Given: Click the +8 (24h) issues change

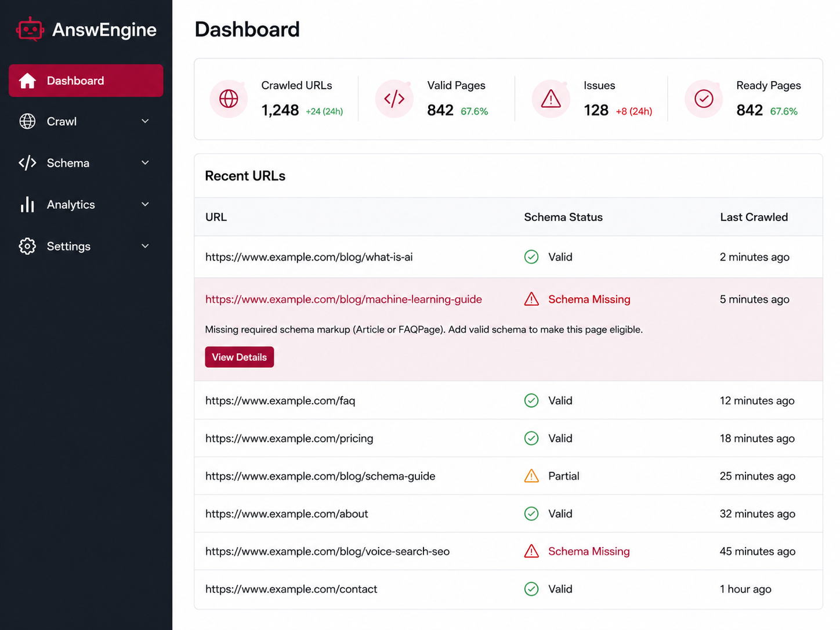Looking at the screenshot, I should 634,111.
